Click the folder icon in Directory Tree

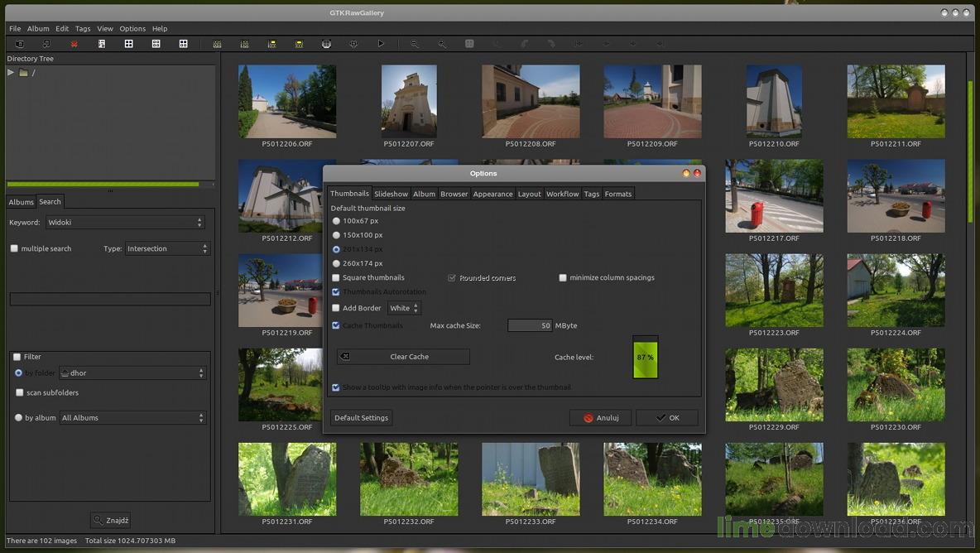click(24, 73)
